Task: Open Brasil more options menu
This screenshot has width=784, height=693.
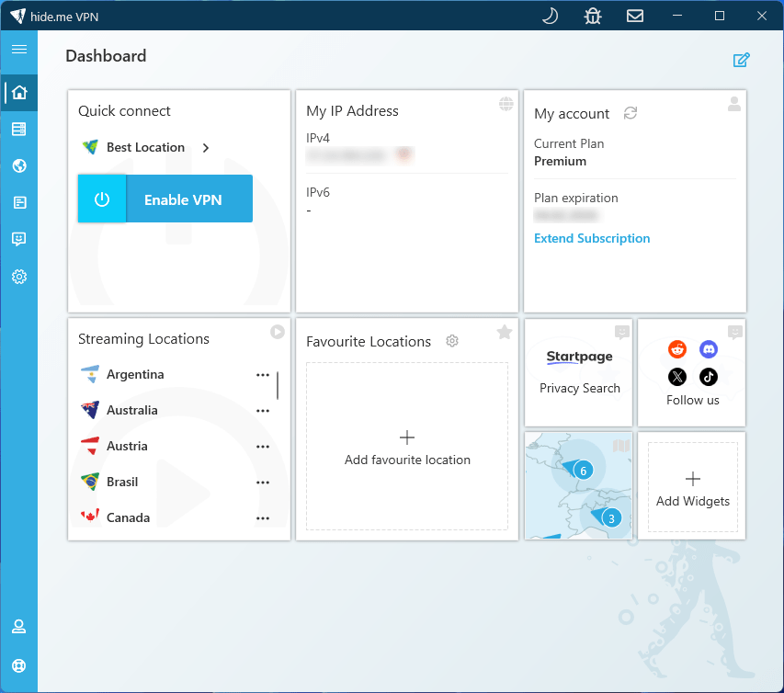Action: pos(263,483)
